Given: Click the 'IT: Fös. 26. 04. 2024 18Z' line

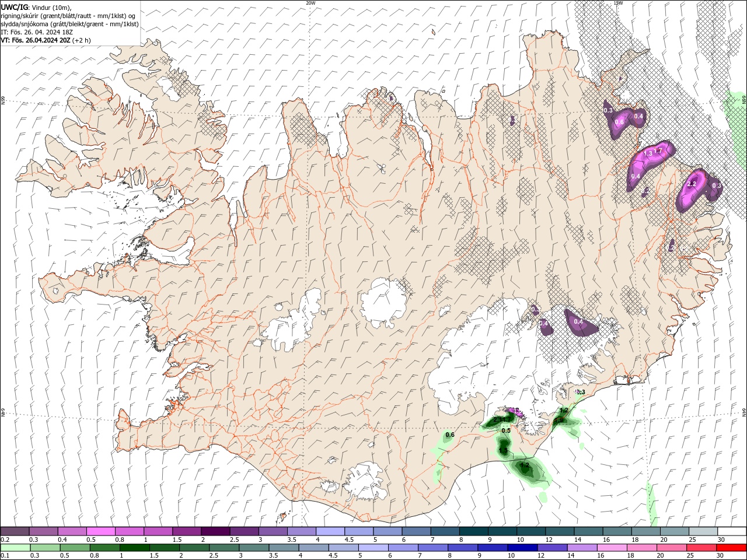Looking at the screenshot, I should point(38,32).
